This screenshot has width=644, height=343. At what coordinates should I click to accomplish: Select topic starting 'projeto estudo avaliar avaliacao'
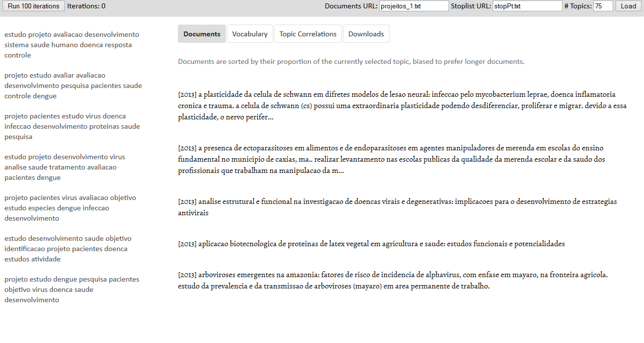(x=73, y=86)
